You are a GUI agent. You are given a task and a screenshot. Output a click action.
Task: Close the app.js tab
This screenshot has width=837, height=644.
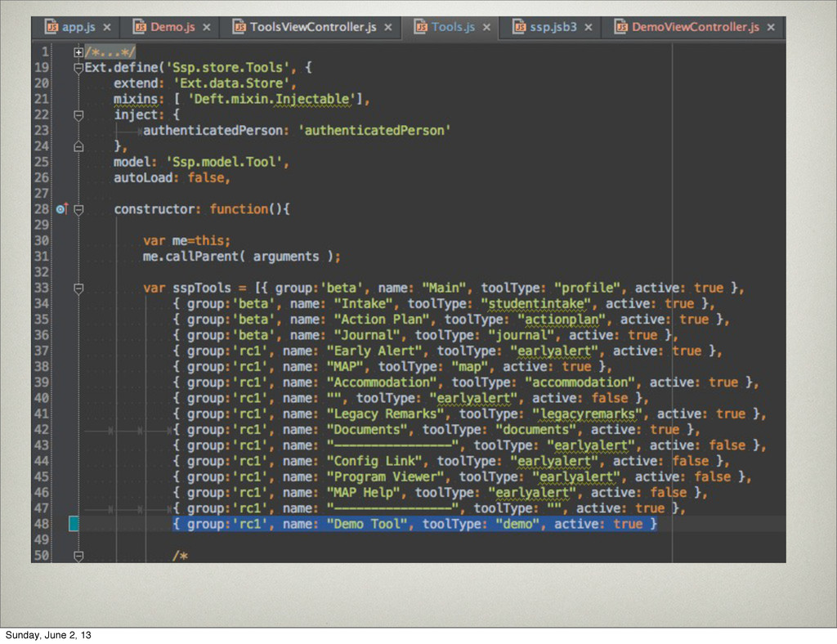coord(107,27)
